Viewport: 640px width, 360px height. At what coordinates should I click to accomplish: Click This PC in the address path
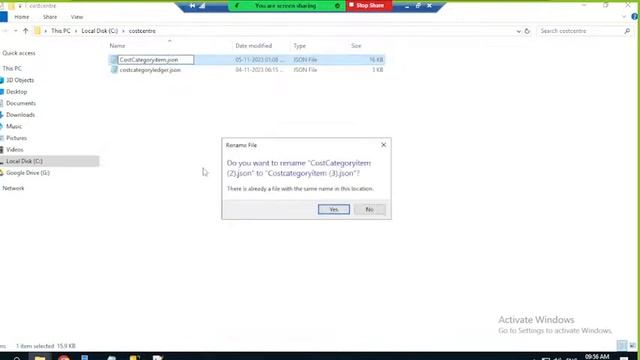[60, 31]
